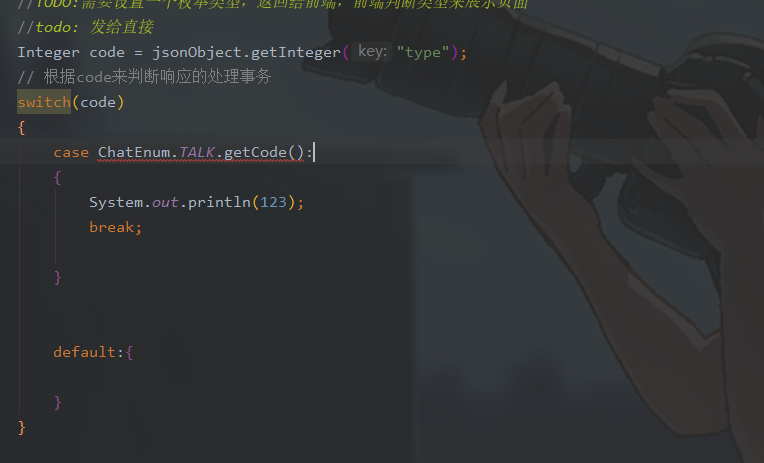764x463 pixels.
Task: Click the italic out field
Action: tap(165, 202)
